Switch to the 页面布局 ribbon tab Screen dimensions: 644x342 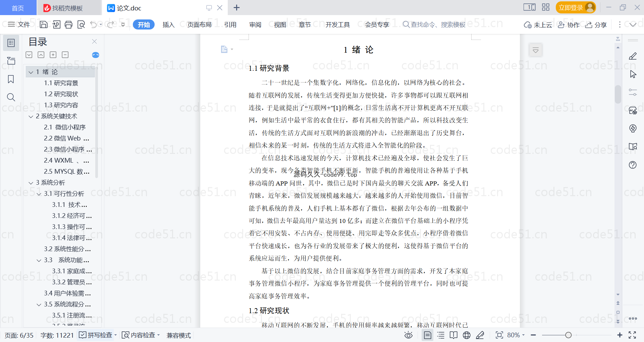[199, 24]
